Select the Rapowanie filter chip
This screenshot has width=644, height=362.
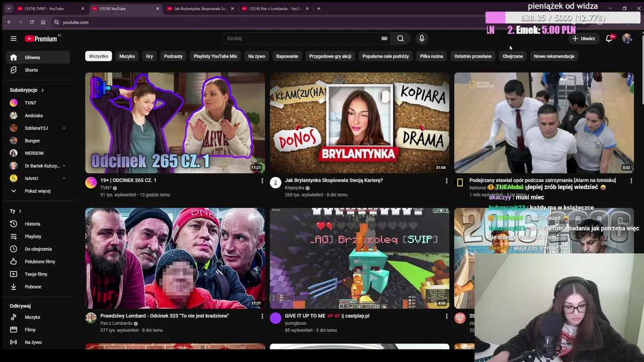click(x=287, y=56)
